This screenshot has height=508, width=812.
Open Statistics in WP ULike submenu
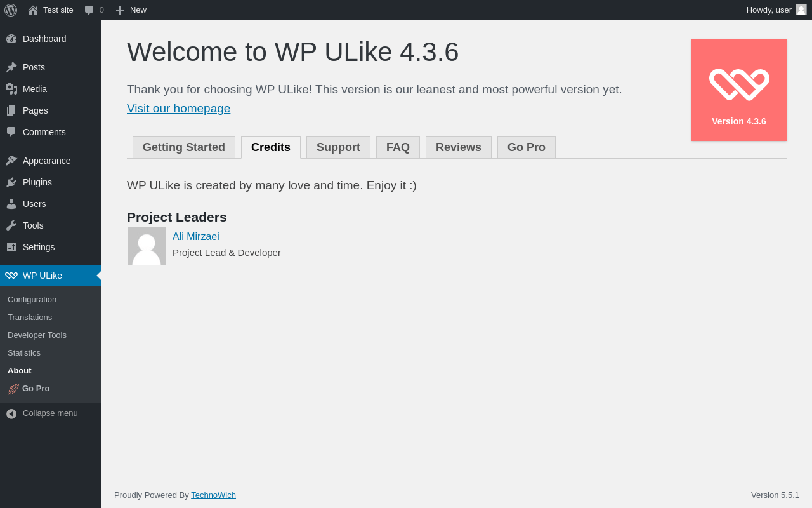(24, 352)
